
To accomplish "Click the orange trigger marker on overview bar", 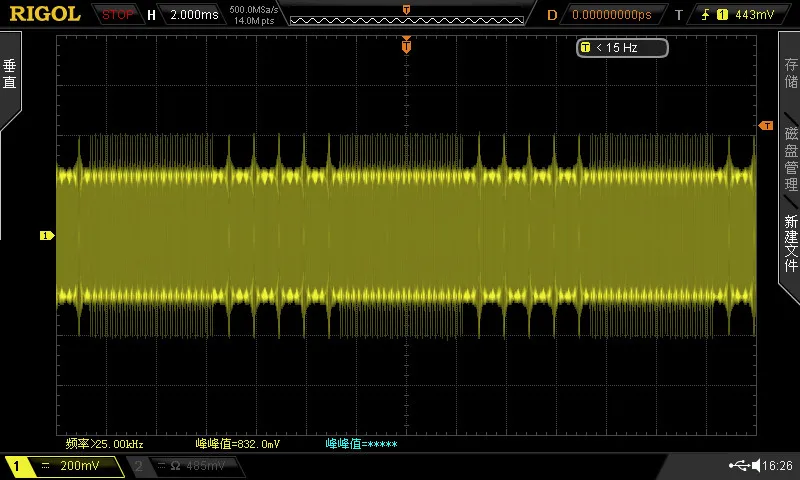I will (x=406, y=9).
